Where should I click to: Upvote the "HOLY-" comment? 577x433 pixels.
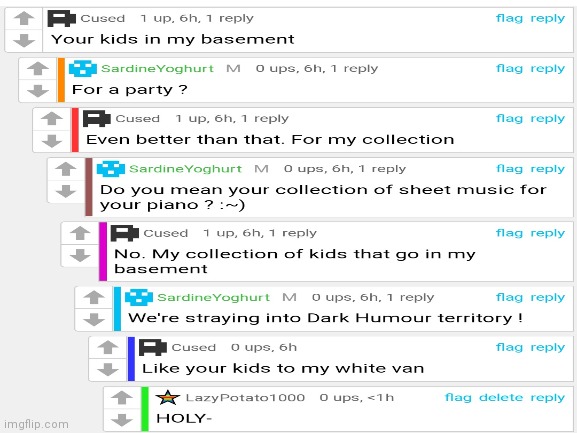pos(122,398)
